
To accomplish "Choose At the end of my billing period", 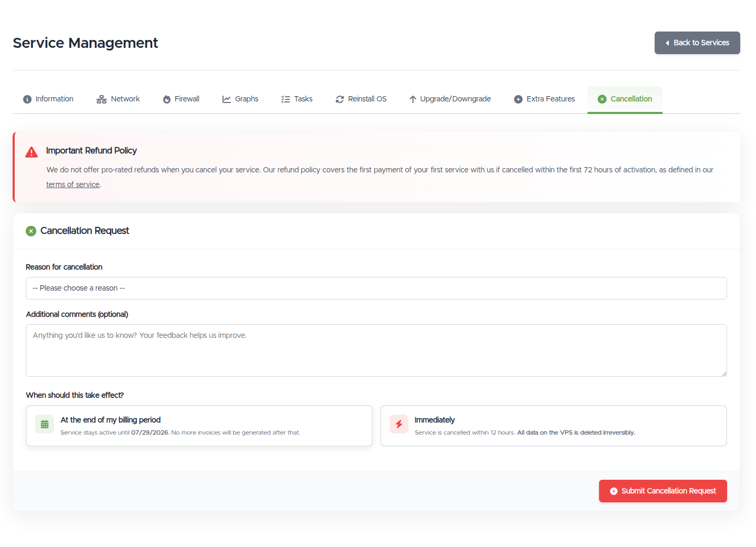I will pos(199,426).
